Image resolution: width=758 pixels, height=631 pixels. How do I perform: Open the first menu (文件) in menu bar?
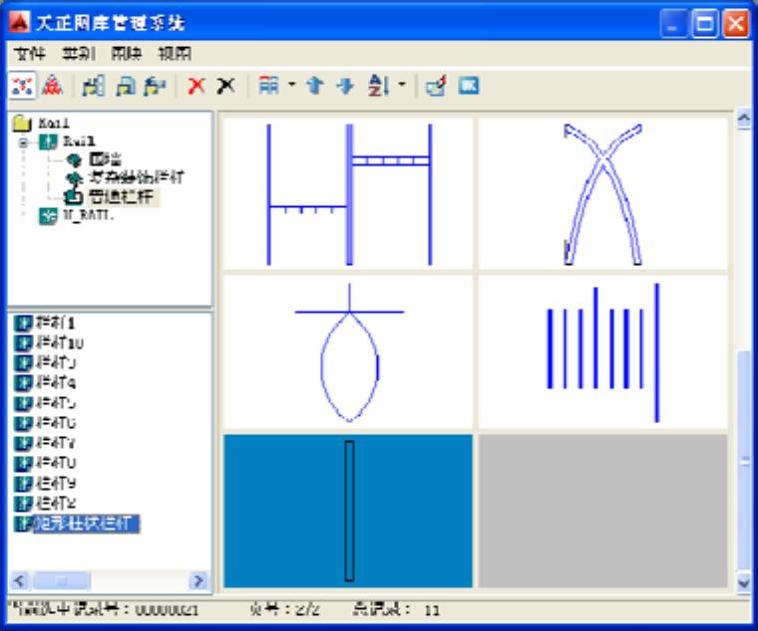(29, 53)
